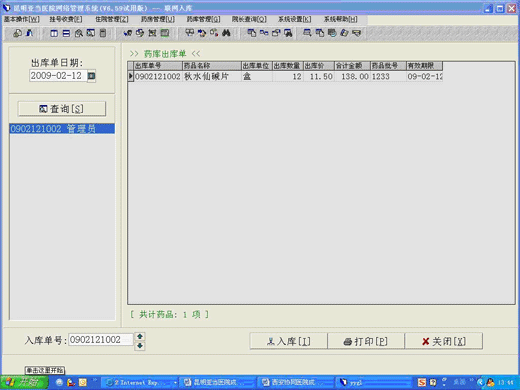Open the 系统帮助[H] menu
Image resolution: width=520 pixels, height=390 pixels.
[340, 19]
